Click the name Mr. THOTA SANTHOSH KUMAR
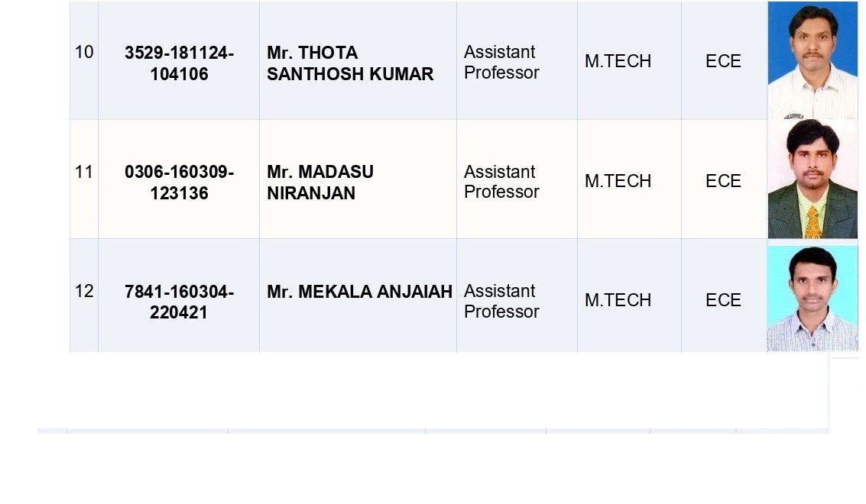 pyautogui.click(x=350, y=63)
